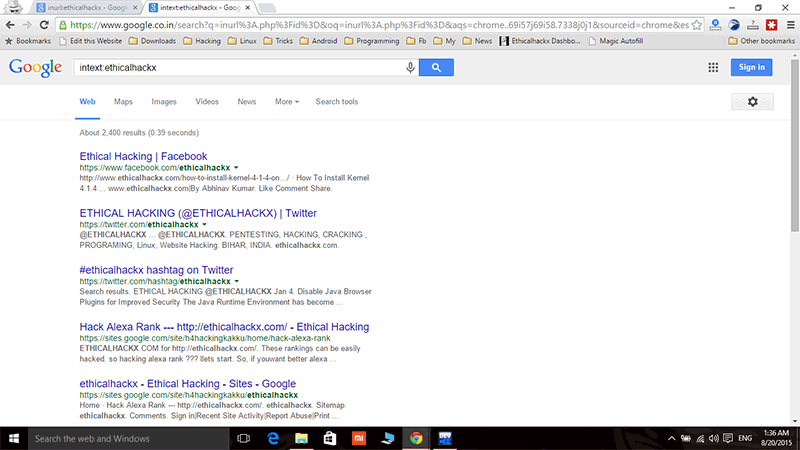Expand hashtag/ethicalhackx URL dropdown arrow
Screen dimensions: 800x450
[x=237, y=281]
